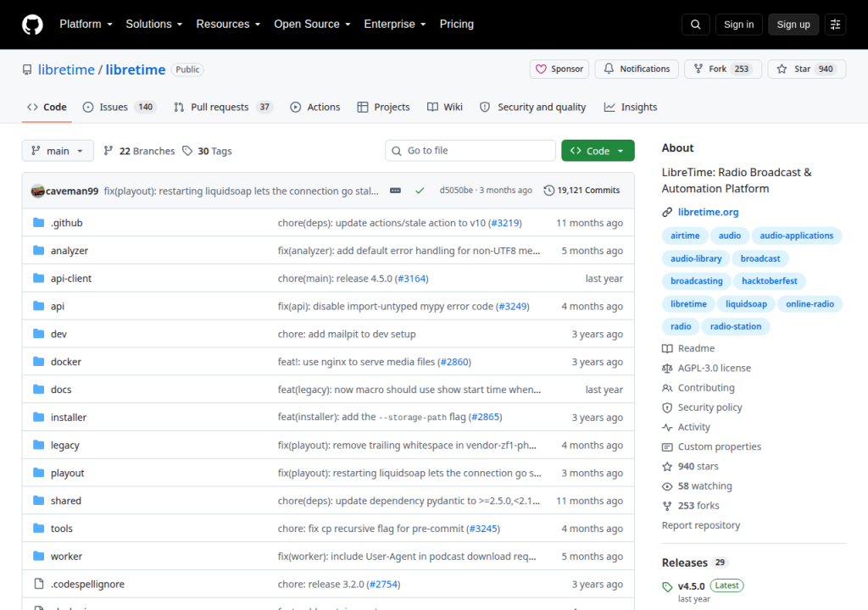Click the liquidsoap topic tag

point(746,304)
